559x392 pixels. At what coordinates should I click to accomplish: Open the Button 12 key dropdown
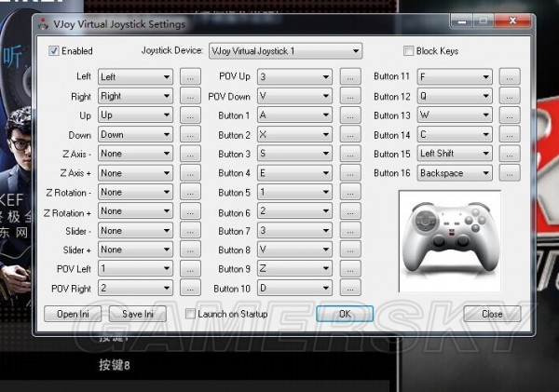[455, 96]
